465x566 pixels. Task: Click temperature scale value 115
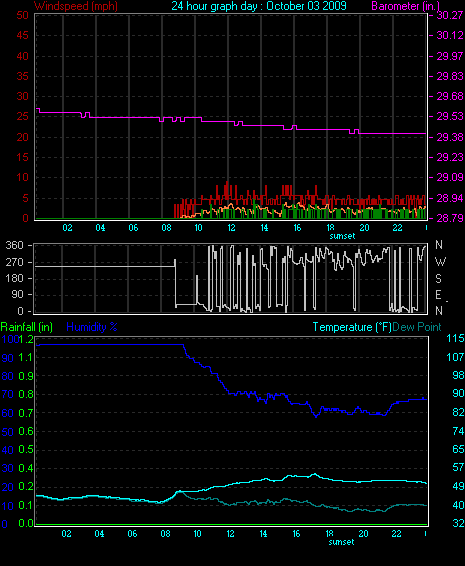[455, 338]
